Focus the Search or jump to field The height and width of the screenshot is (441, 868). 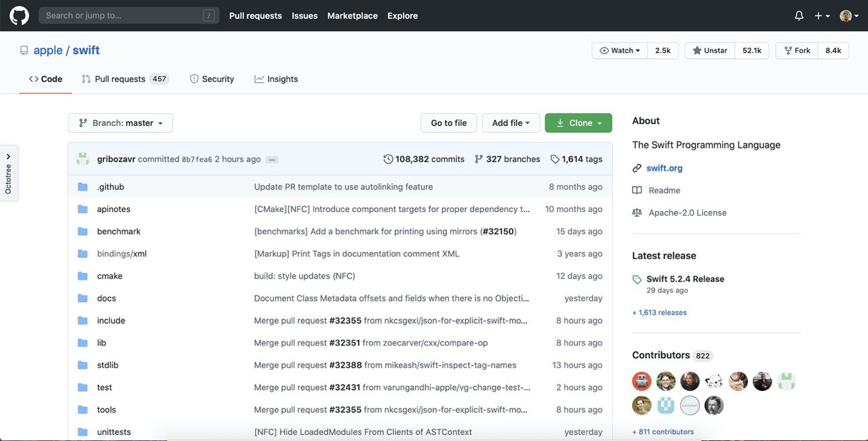(x=123, y=16)
